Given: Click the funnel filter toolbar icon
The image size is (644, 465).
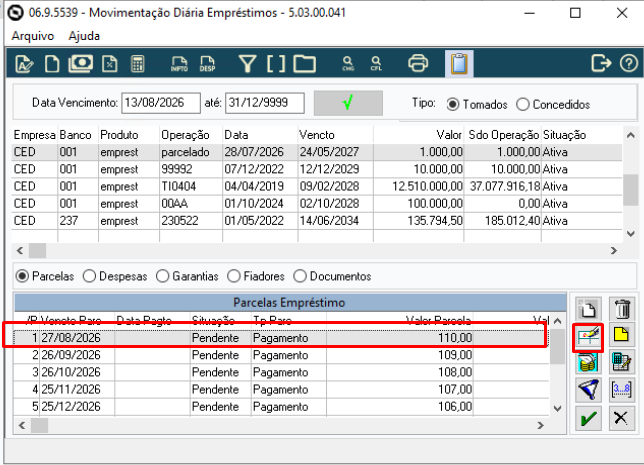Looking at the screenshot, I should (x=247, y=64).
